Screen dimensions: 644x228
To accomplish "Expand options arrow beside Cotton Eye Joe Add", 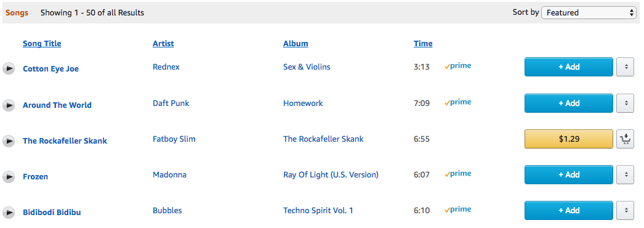I will tap(626, 67).
